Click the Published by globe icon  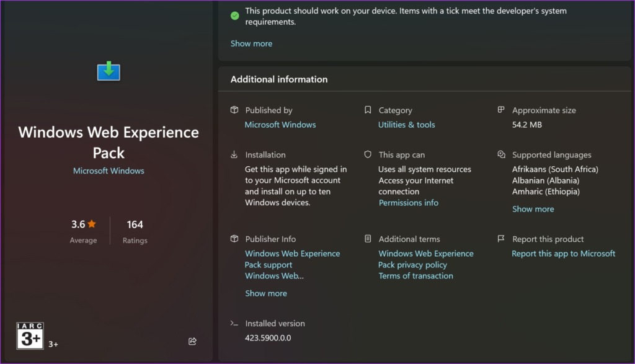point(234,110)
